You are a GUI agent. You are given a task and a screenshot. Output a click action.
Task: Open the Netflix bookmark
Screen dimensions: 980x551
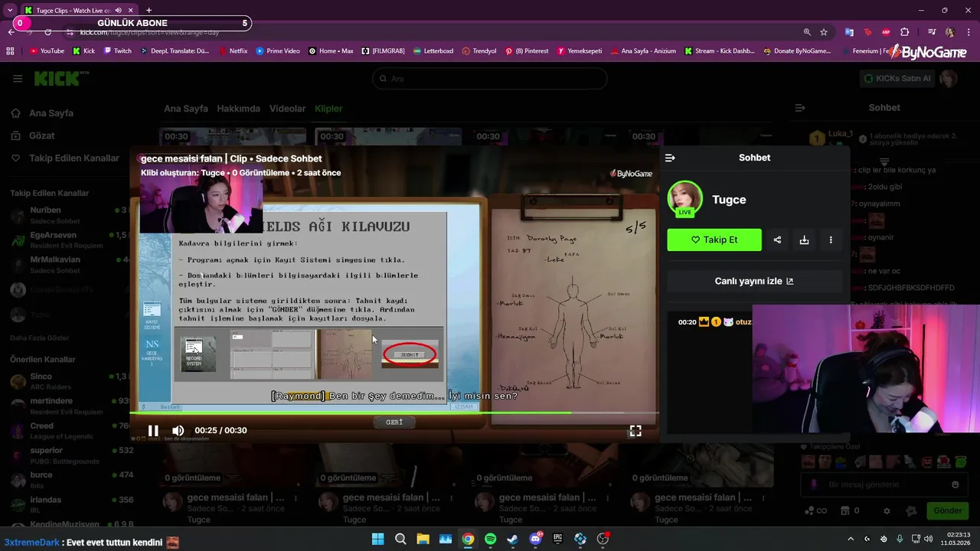pyautogui.click(x=233, y=51)
